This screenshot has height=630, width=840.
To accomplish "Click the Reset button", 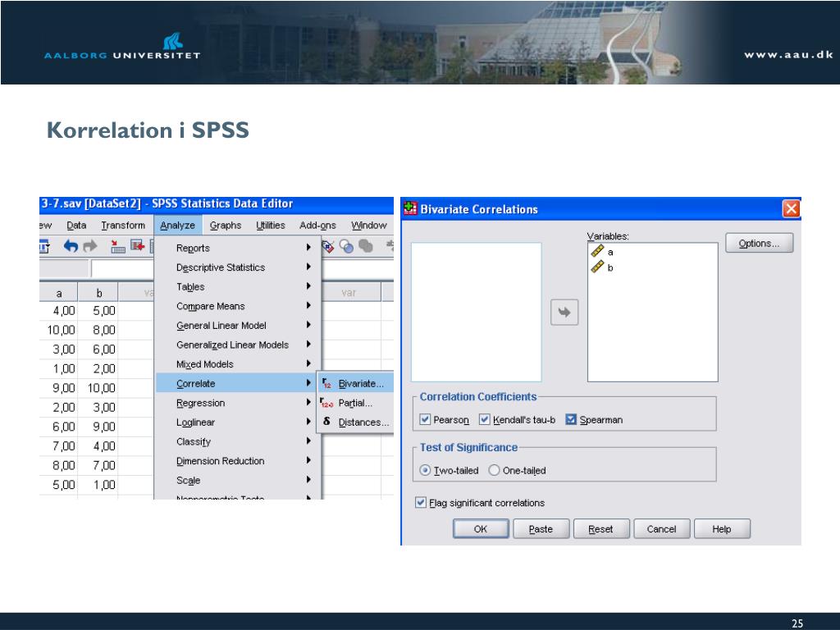I will 601,529.
